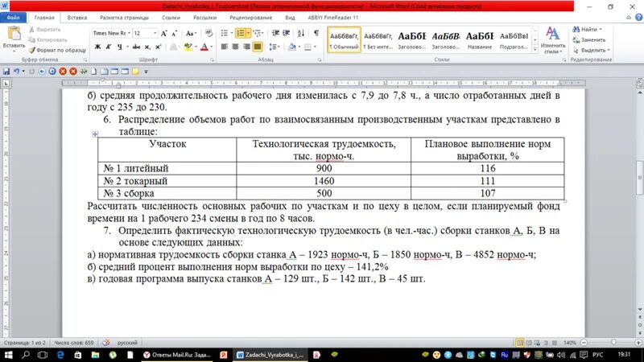Click the Shrink Font icon
This screenshot has height=362, width=644.
pos(174,34)
